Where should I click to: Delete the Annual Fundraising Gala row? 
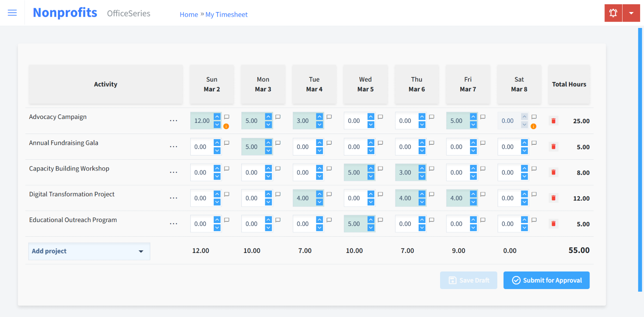(x=553, y=146)
